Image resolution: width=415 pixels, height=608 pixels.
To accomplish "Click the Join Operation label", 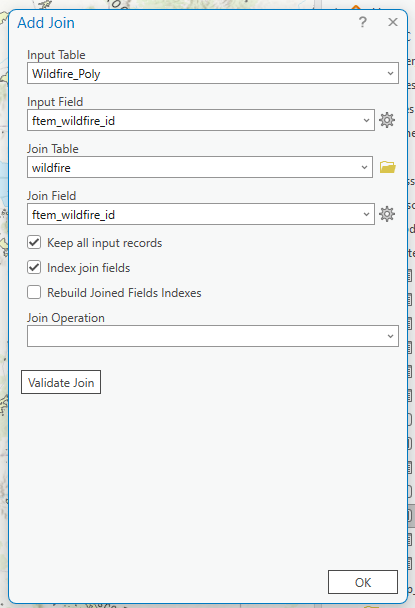I will pyautogui.click(x=66, y=318).
